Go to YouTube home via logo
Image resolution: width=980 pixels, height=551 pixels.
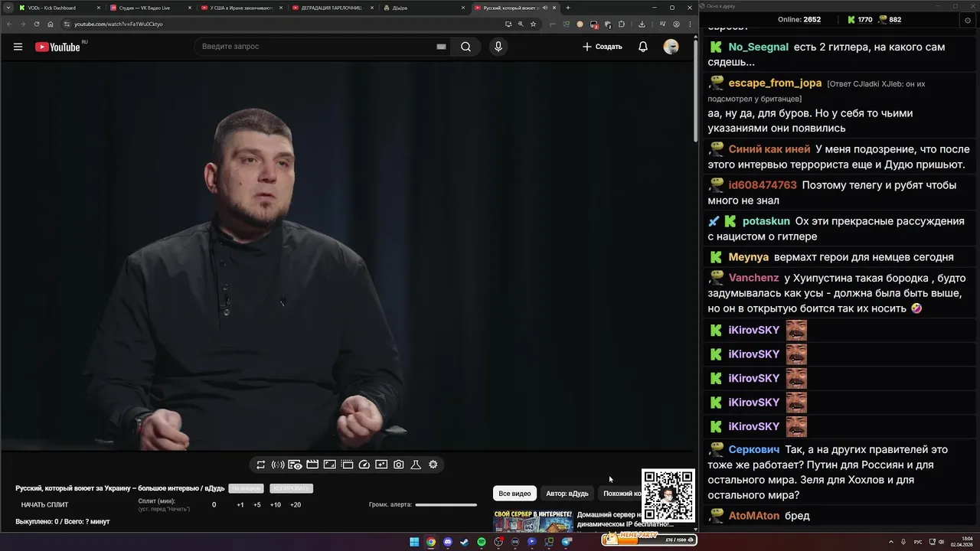pyautogui.click(x=58, y=47)
